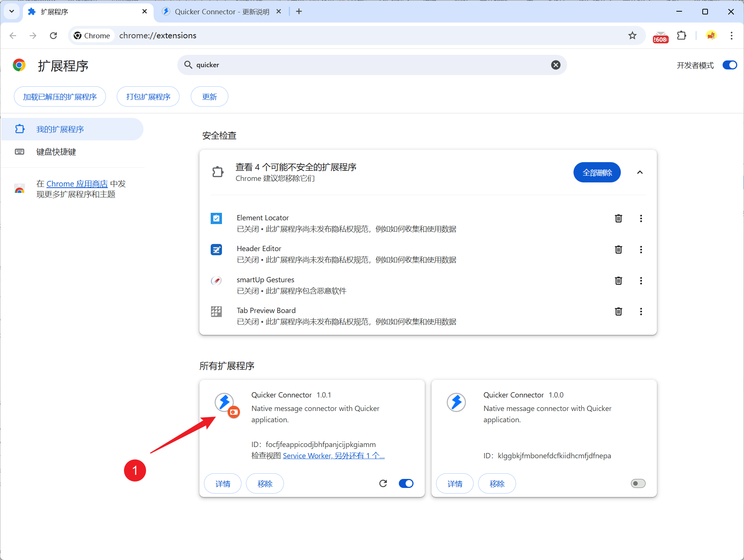Open the Chrome profile avatar
The width and height of the screenshot is (744, 560).
pos(711,36)
